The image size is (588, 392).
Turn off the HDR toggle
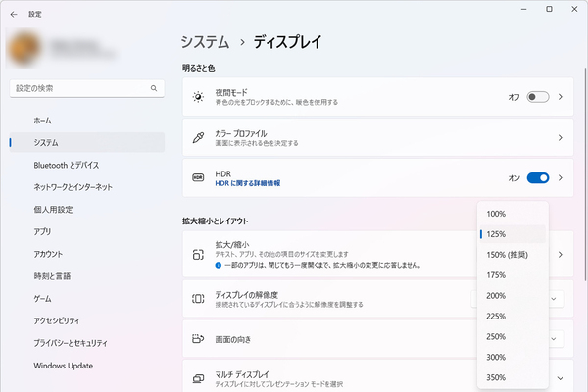point(537,177)
